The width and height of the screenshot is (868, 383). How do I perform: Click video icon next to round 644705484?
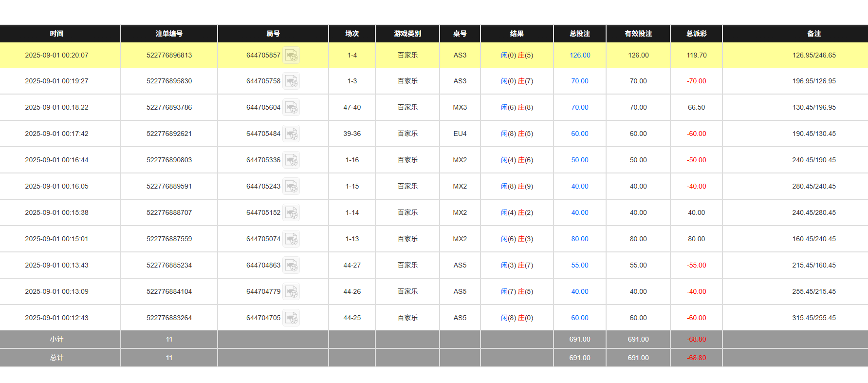(x=291, y=134)
